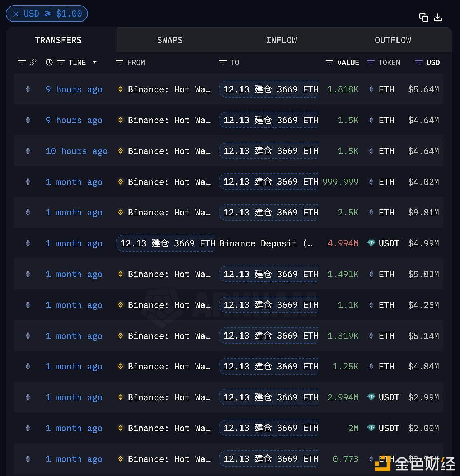Click the 0.773 value in last row

tap(346, 459)
